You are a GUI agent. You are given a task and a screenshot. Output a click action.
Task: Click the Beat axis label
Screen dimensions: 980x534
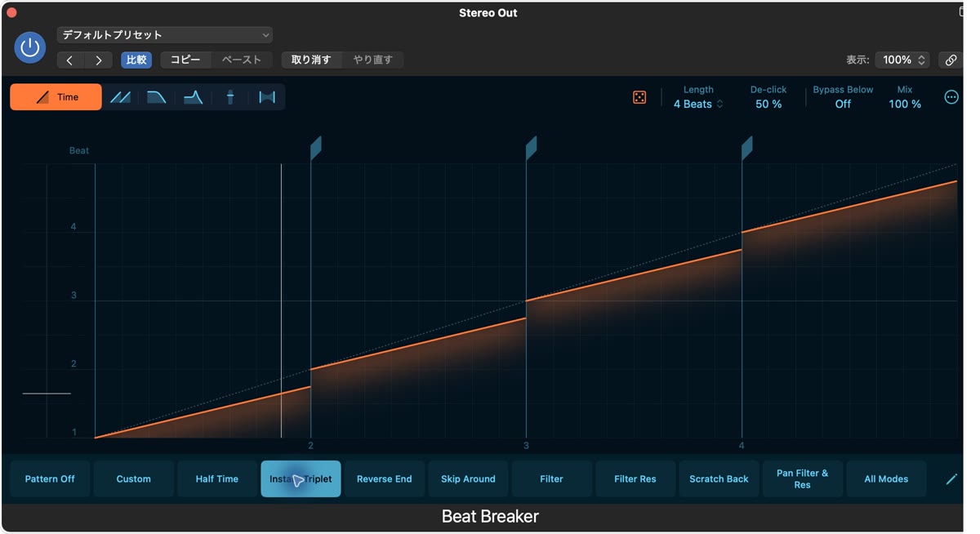tap(79, 150)
